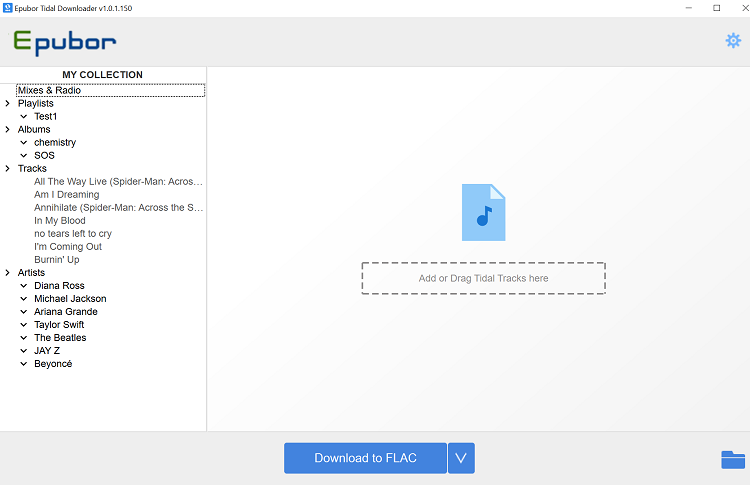The image size is (750, 485).
Task: Select the Artists label
Action: [x=31, y=273]
